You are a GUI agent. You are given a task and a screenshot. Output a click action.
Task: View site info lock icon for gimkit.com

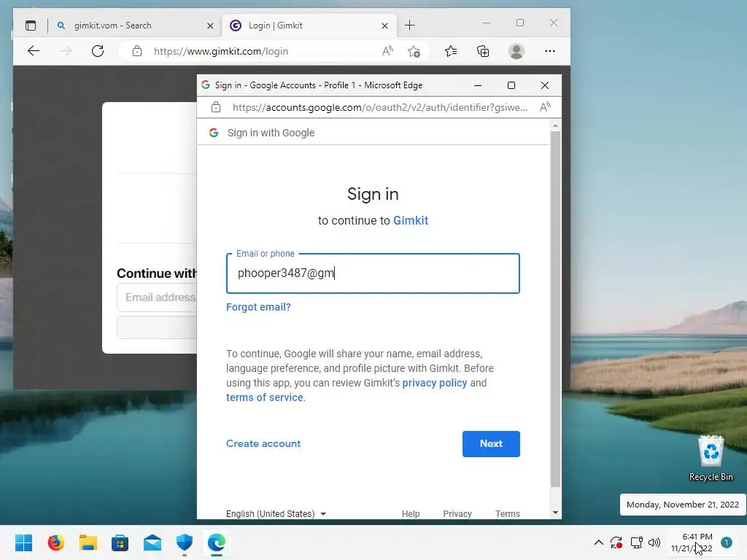pyautogui.click(x=137, y=51)
